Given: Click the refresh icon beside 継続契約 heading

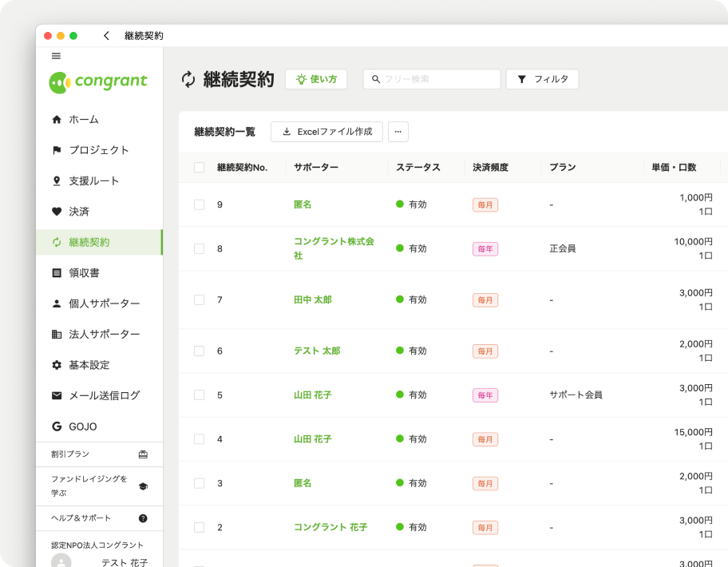Looking at the screenshot, I should click(x=188, y=79).
